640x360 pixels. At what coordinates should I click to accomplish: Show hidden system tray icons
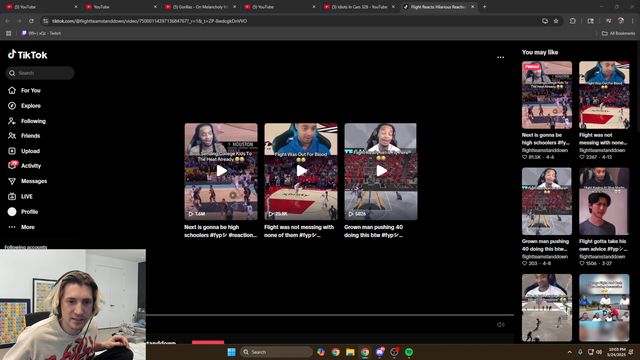click(x=569, y=352)
